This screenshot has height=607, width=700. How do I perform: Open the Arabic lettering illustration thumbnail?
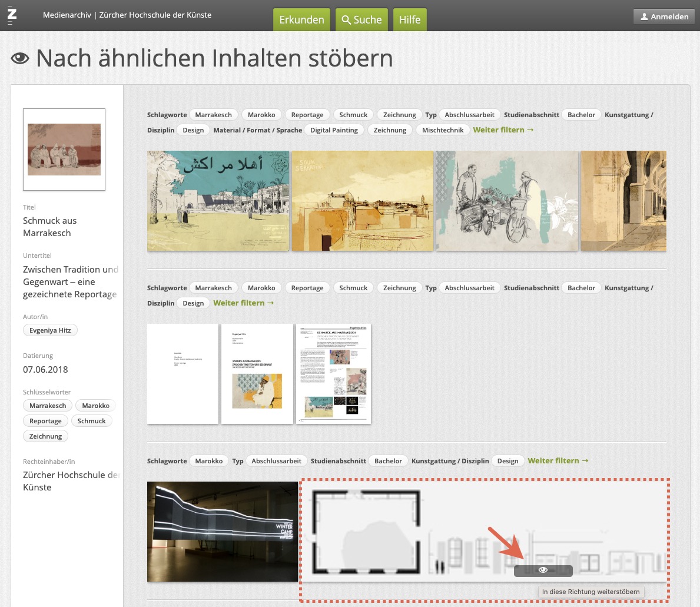coord(218,201)
